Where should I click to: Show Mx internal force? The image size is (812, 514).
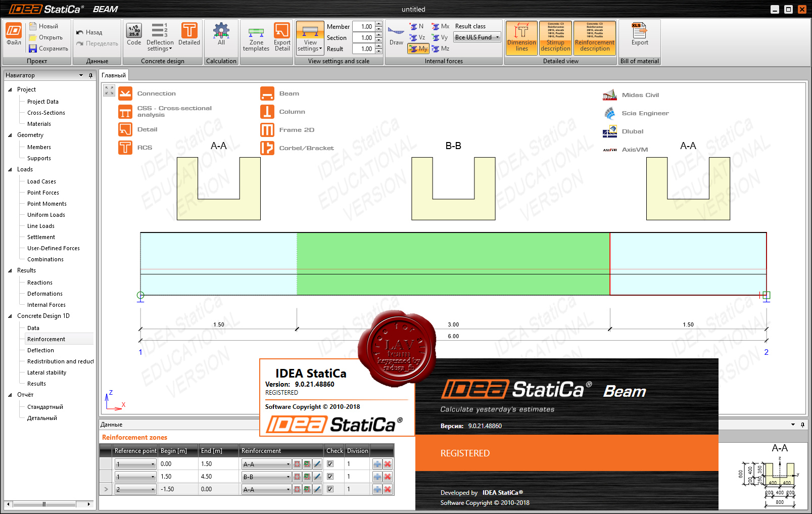point(440,26)
